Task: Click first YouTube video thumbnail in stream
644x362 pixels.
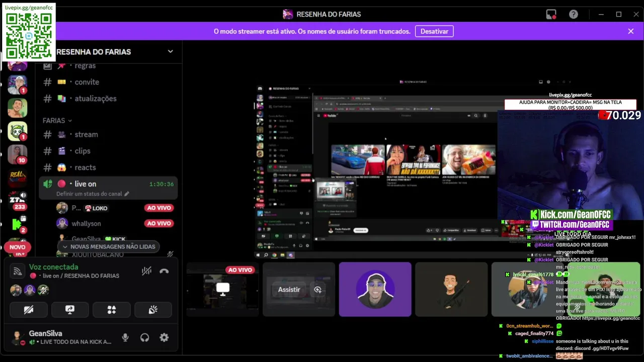Action: tap(358, 160)
